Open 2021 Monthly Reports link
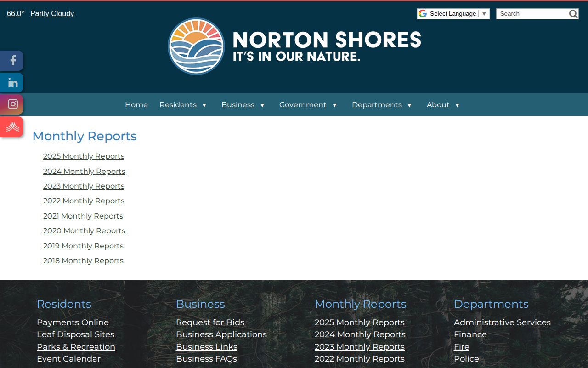This screenshot has width=588, height=368. click(x=83, y=216)
